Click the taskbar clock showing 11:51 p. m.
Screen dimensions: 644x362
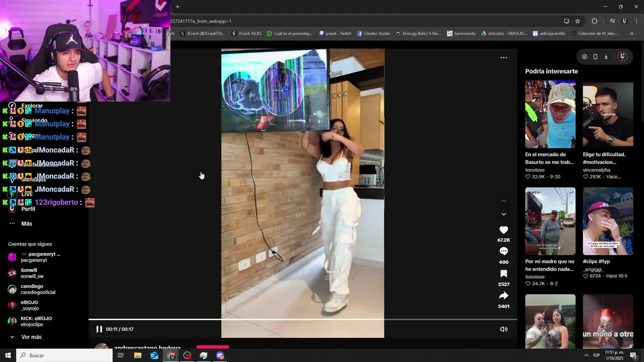click(x=614, y=355)
